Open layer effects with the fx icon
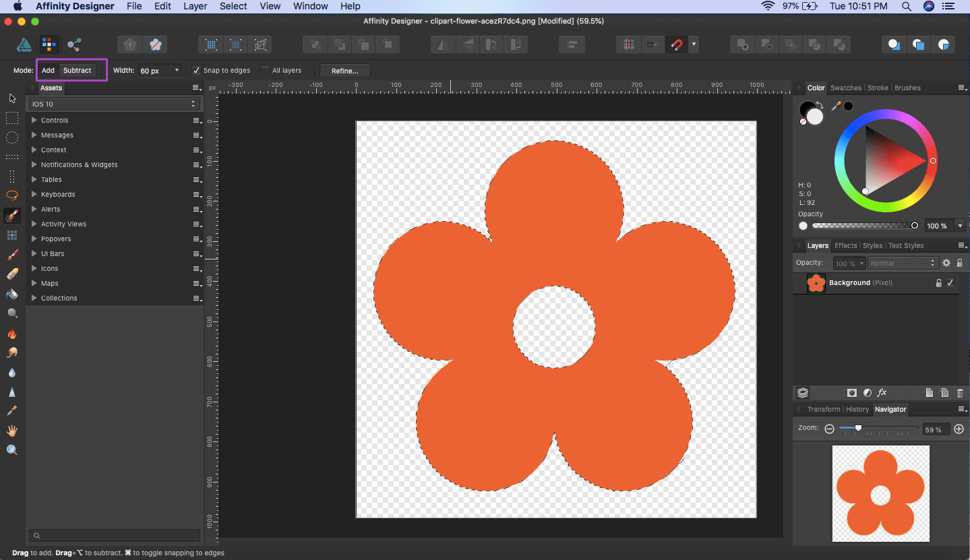Viewport: 970px width, 560px height. pos(882,393)
